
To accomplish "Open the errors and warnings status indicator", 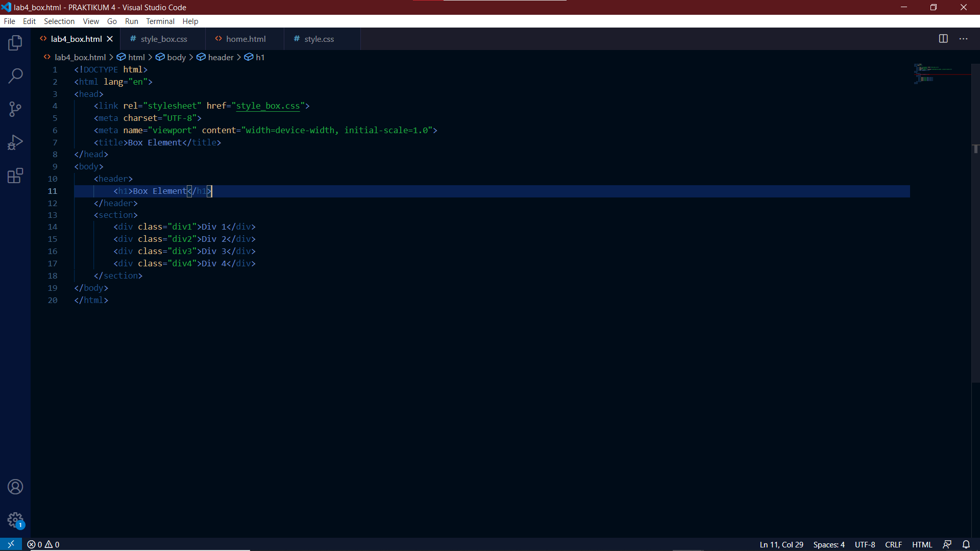I will [43, 544].
